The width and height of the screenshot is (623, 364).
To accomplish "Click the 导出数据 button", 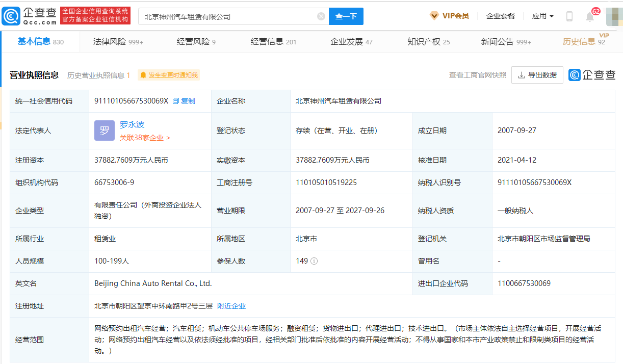I will tap(537, 75).
